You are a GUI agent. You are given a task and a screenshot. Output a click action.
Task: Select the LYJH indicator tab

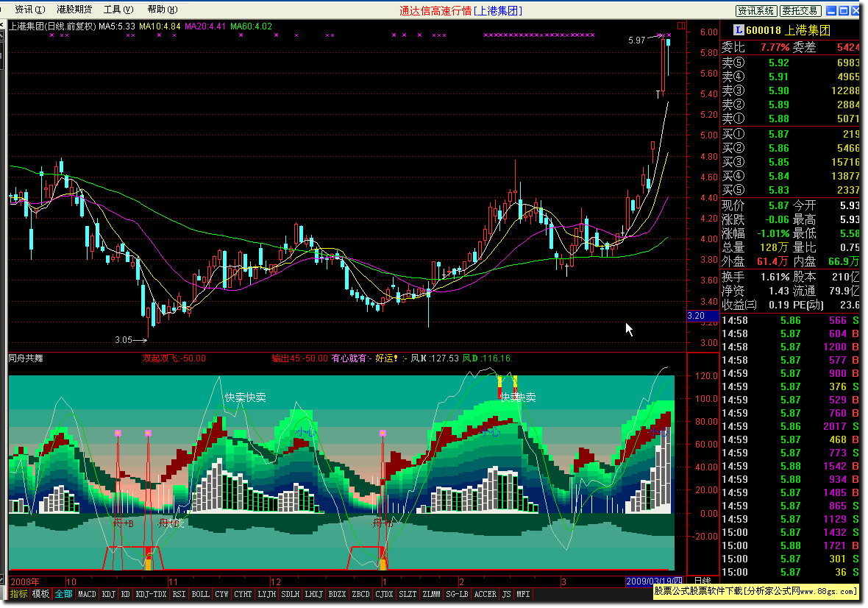tap(267, 594)
